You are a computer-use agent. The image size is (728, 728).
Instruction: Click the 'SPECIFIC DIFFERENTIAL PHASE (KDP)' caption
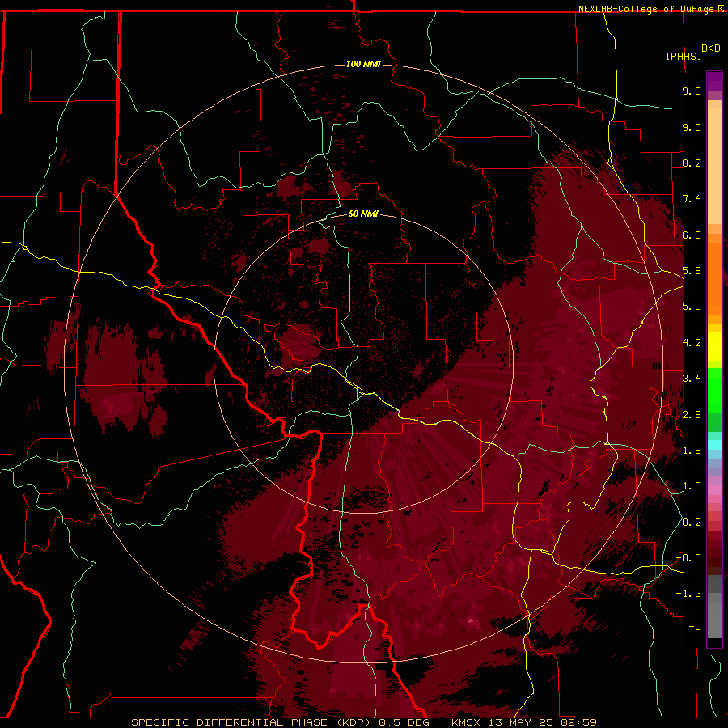coord(253,722)
